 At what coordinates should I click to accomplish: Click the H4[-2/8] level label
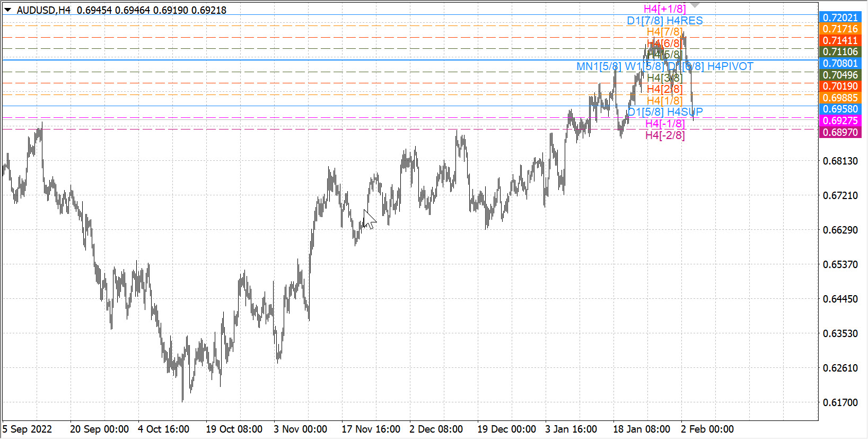click(x=665, y=135)
